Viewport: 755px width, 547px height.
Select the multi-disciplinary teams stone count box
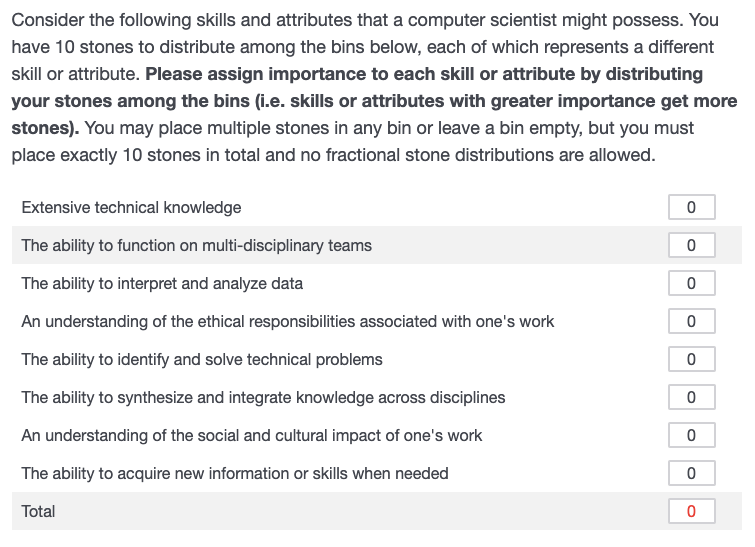(x=691, y=245)
